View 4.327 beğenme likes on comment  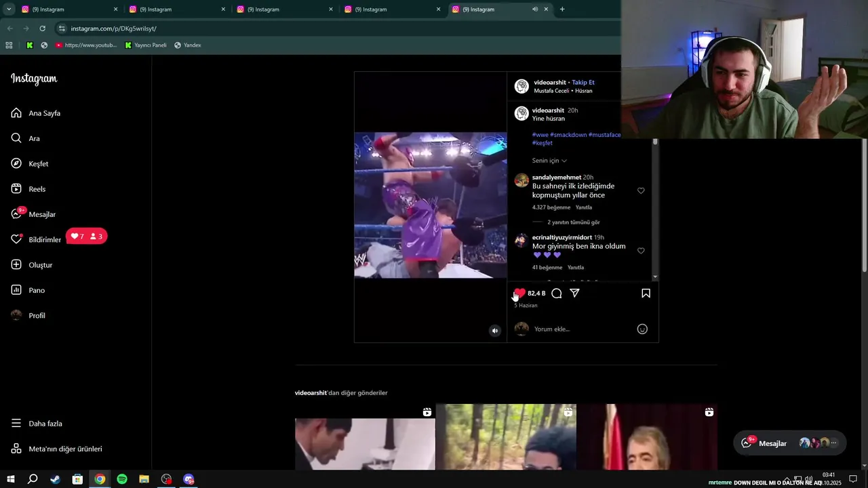point(551,207)
